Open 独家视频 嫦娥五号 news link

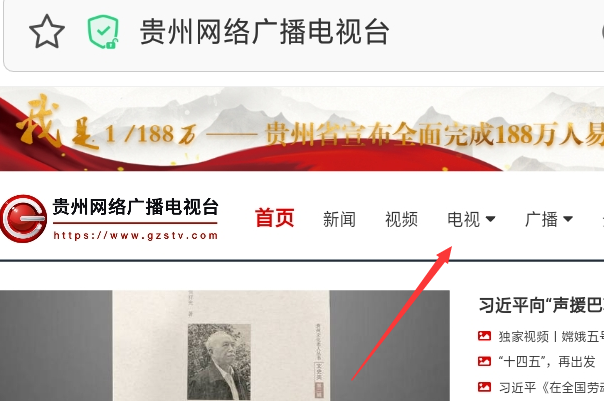(x=551, y=336)
